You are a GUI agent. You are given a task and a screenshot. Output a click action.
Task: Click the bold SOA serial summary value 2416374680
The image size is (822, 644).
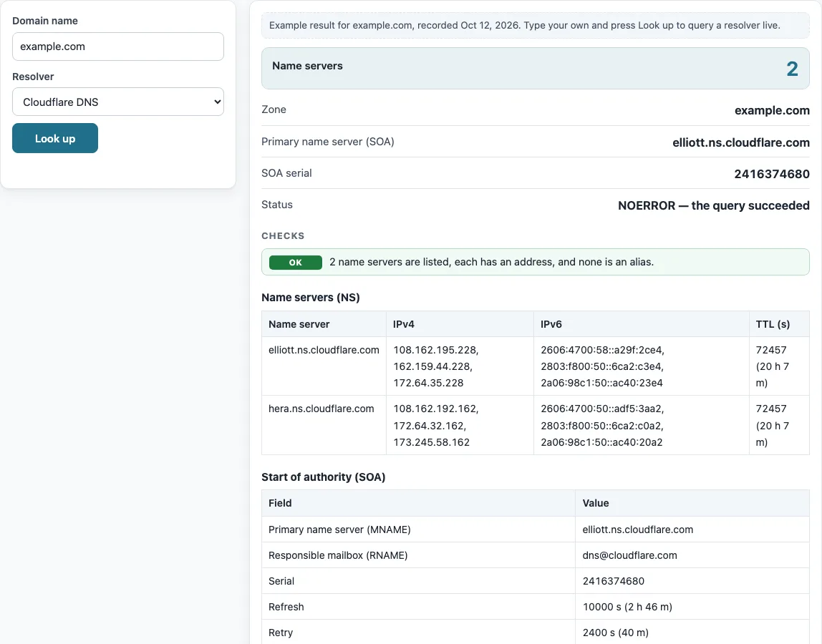click(x=772, y=174)
